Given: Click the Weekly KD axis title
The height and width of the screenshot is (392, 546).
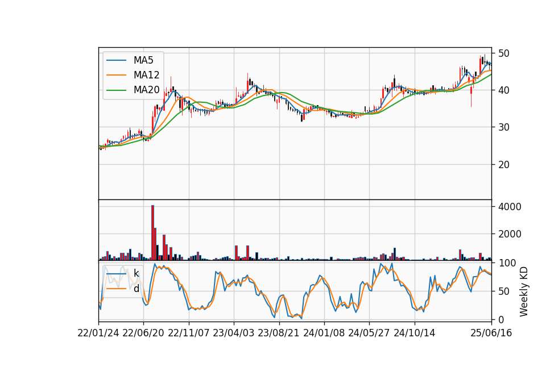Looking at the screenshot, I should click(x=524, y=292).
